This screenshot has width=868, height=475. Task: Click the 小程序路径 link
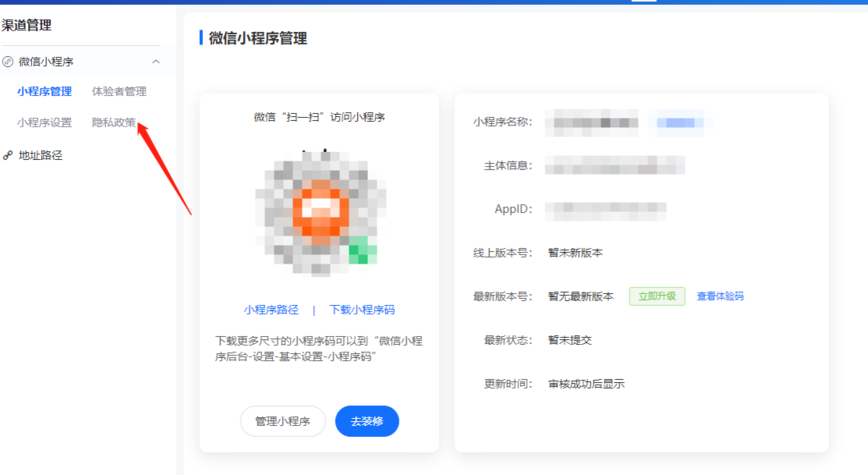coord(271,310)
